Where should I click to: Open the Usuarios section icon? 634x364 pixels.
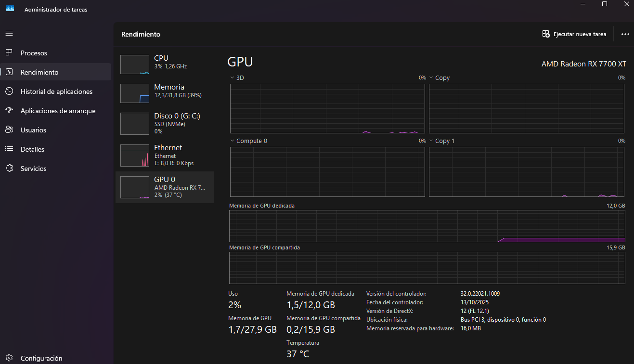click(x=9, y=130)
